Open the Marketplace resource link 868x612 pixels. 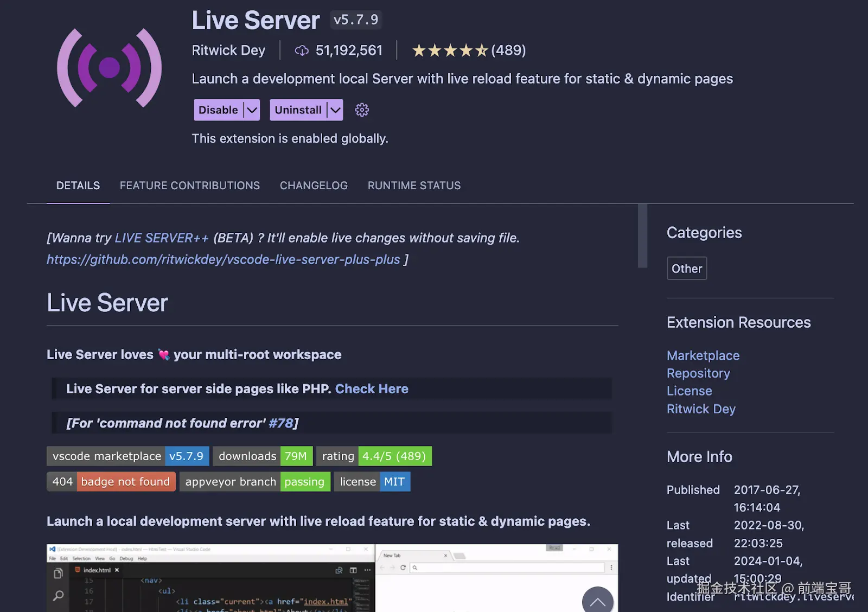point(703,355)
